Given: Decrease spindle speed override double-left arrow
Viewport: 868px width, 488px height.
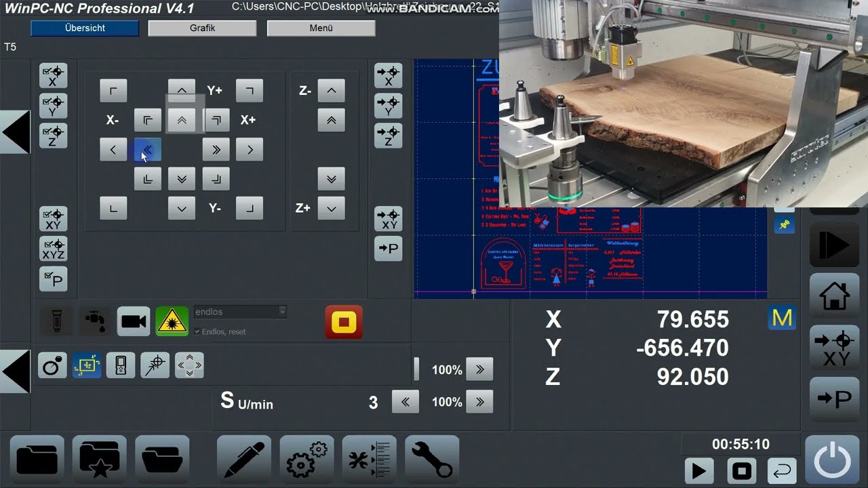Looking at the screenshot, I should (x=406, y=402).
